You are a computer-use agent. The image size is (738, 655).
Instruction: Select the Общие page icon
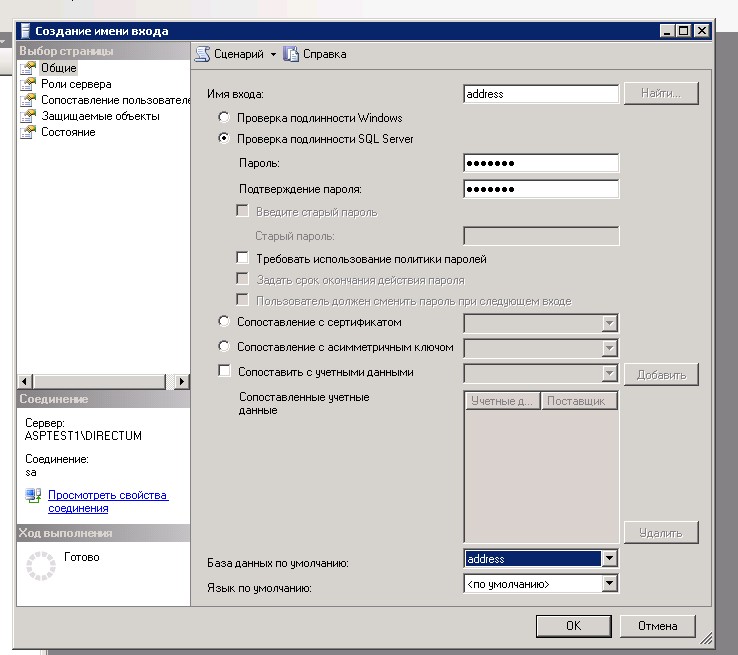point(28,68)
